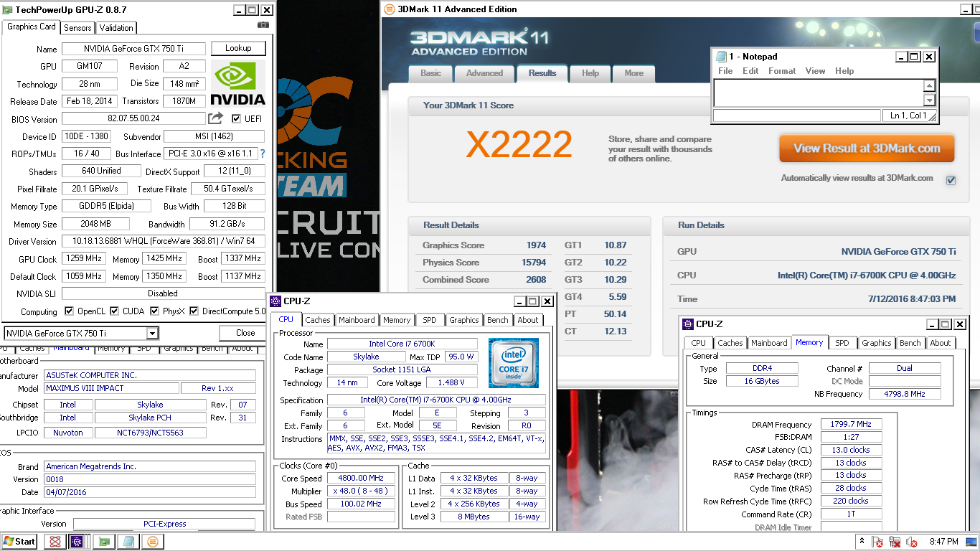Click View Result at 3DMark.com button
This screenshot has height=551, width=980.
coord(867,149)
